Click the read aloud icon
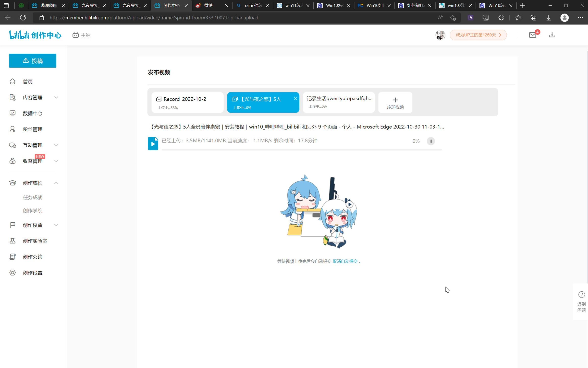Viewport: 588px width, 368px height. point(440,18)
